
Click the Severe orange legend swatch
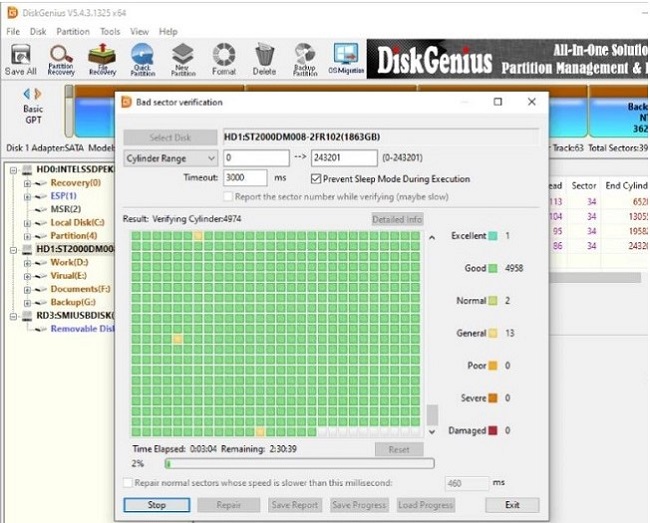493,398
